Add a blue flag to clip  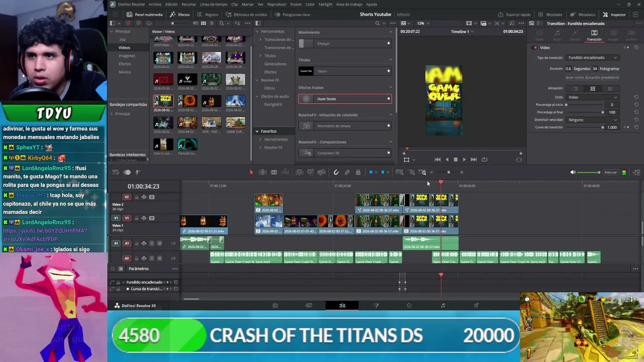[x=371, y=172]
